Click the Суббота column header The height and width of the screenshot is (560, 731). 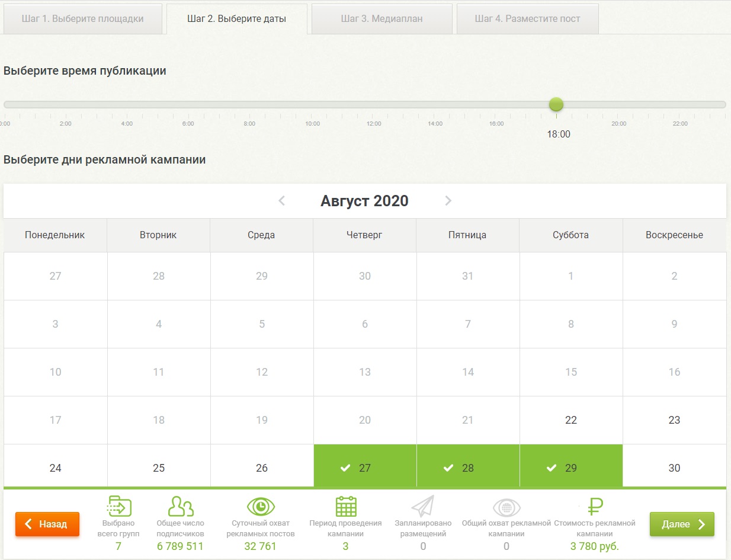(571, 235)
